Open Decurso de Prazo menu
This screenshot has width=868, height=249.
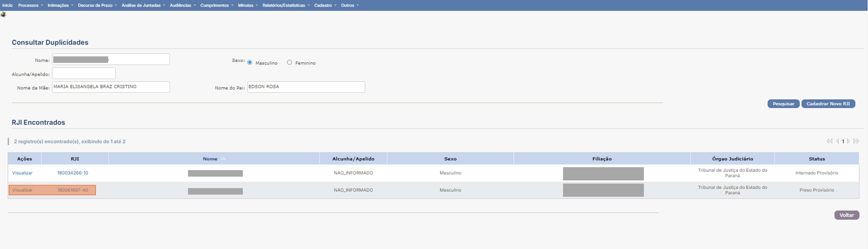click(x=97, y=5)
